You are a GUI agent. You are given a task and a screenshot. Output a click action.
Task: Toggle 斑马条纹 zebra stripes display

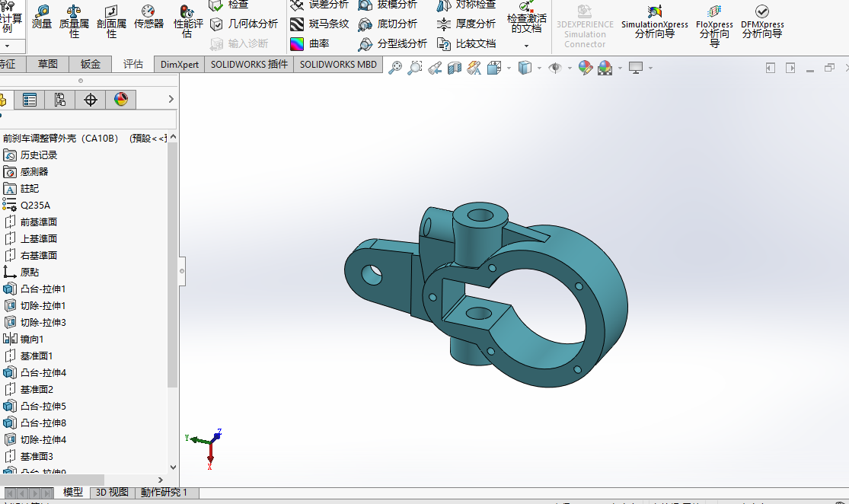pyautogui.click(x=319, y=24)
